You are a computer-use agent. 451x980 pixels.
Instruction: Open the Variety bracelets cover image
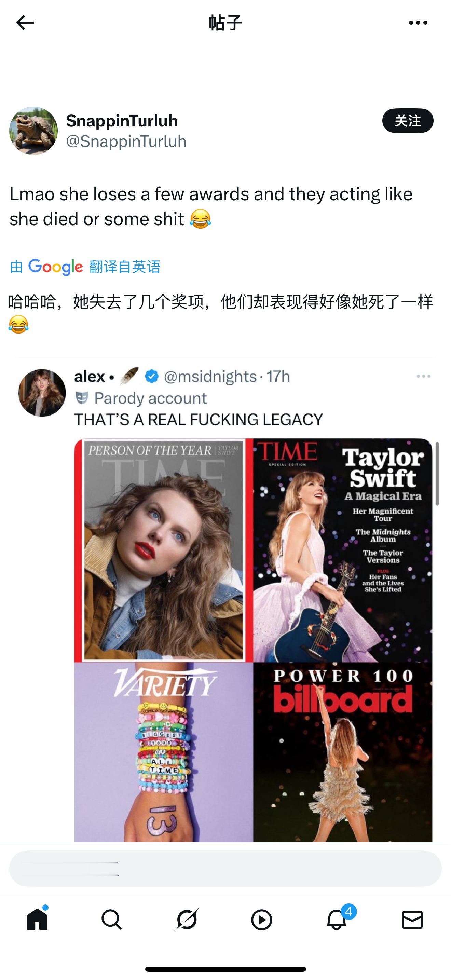(163, 752)
